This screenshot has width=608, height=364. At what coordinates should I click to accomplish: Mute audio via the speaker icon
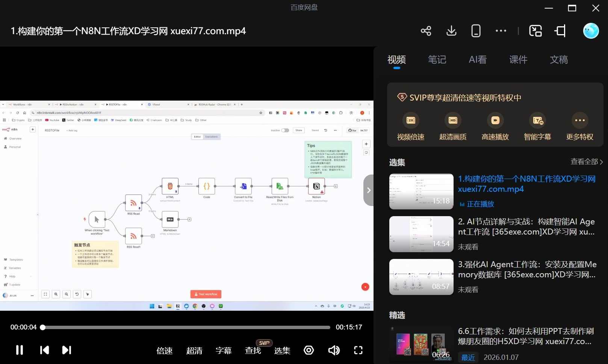(334, 350)
